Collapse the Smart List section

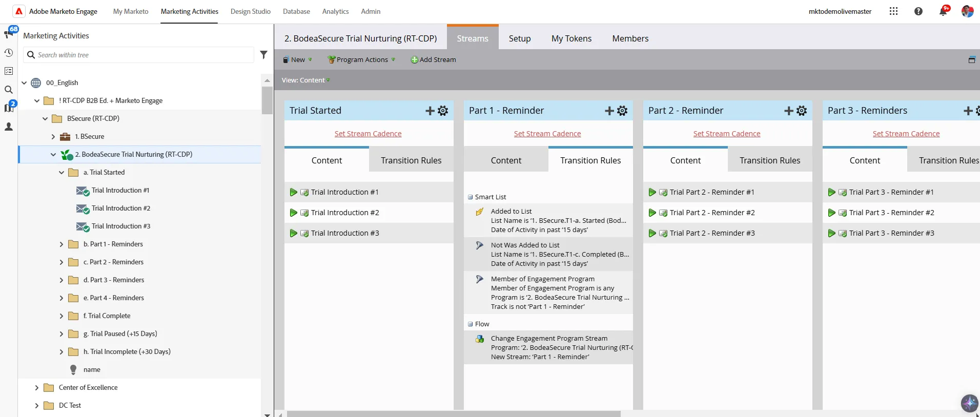pyautogui.click(x=470, y=197)
